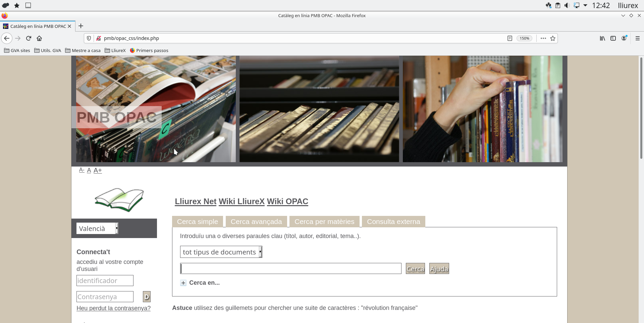The image size is (644, 323).
Task: Click the bookmark star icon in the URL bar
Action: point(553,38)
